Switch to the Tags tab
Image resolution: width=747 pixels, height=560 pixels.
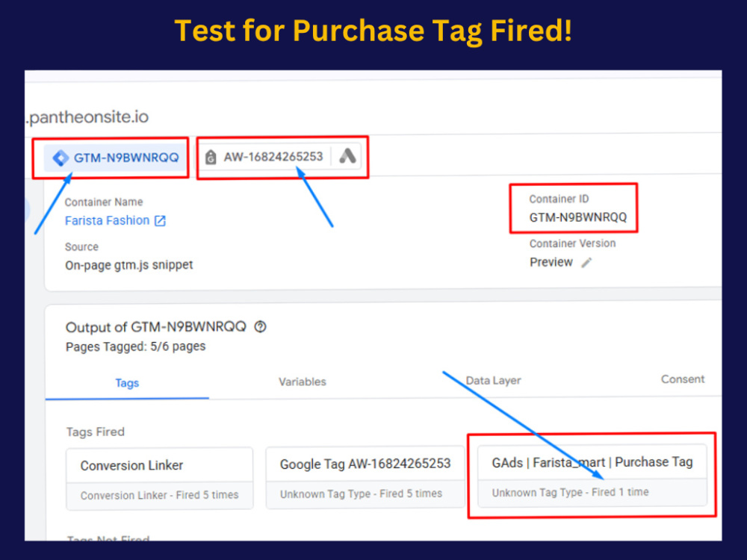click(x=127, y=383)
